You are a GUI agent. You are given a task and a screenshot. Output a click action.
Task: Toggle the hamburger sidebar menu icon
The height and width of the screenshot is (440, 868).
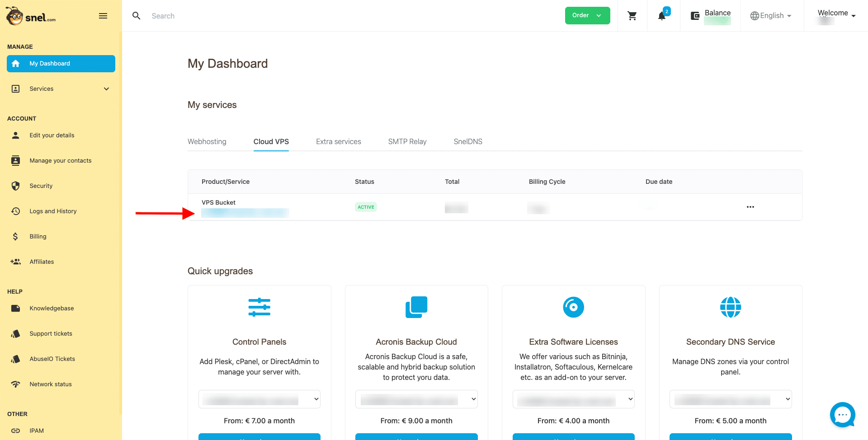click(x=103, y=16)
